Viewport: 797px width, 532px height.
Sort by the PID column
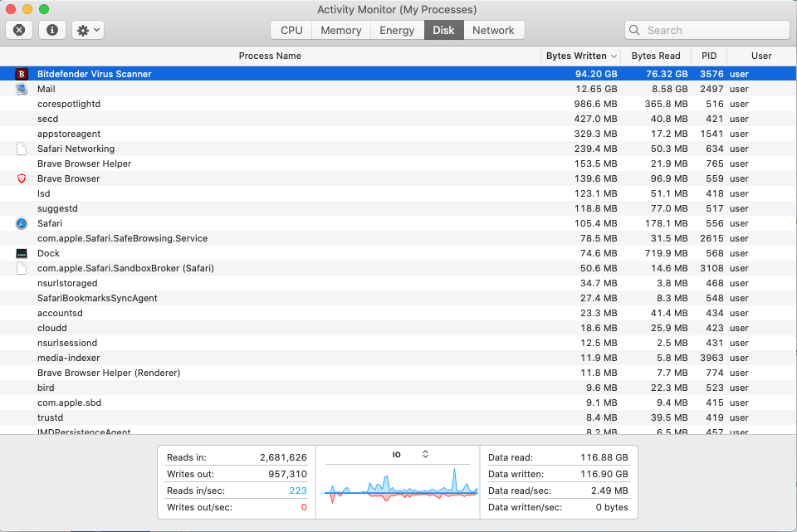(709, 56)
